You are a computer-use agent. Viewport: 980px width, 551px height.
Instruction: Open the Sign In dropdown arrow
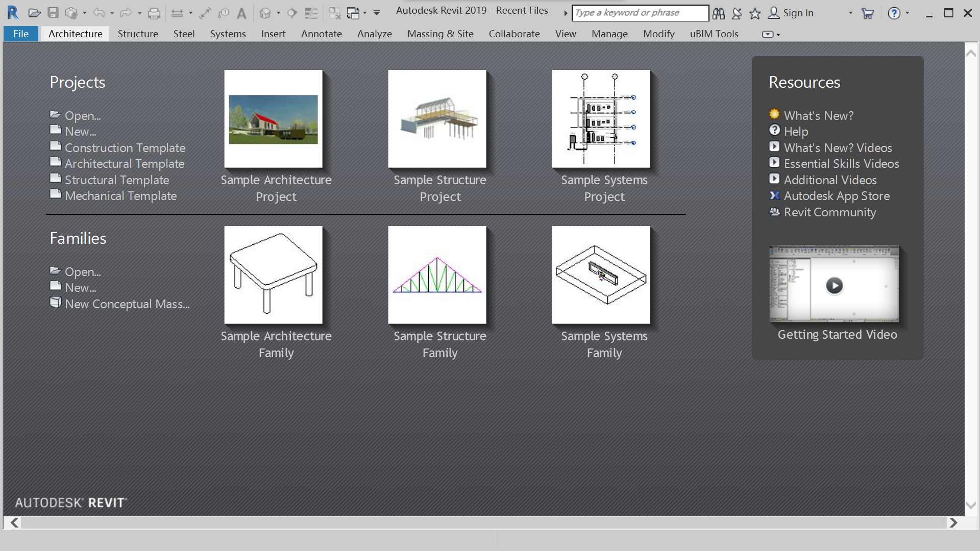850,13
